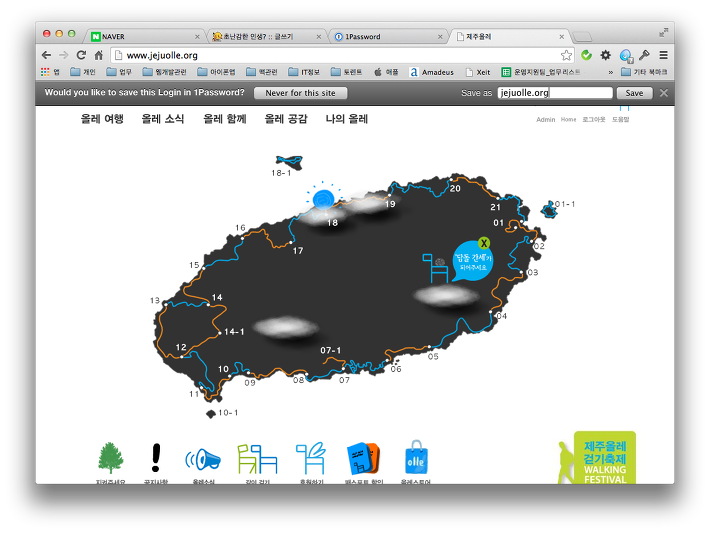Select island route 01-1 on the map
The width and height of the screenshot is (710, 533).
[565, 204]
